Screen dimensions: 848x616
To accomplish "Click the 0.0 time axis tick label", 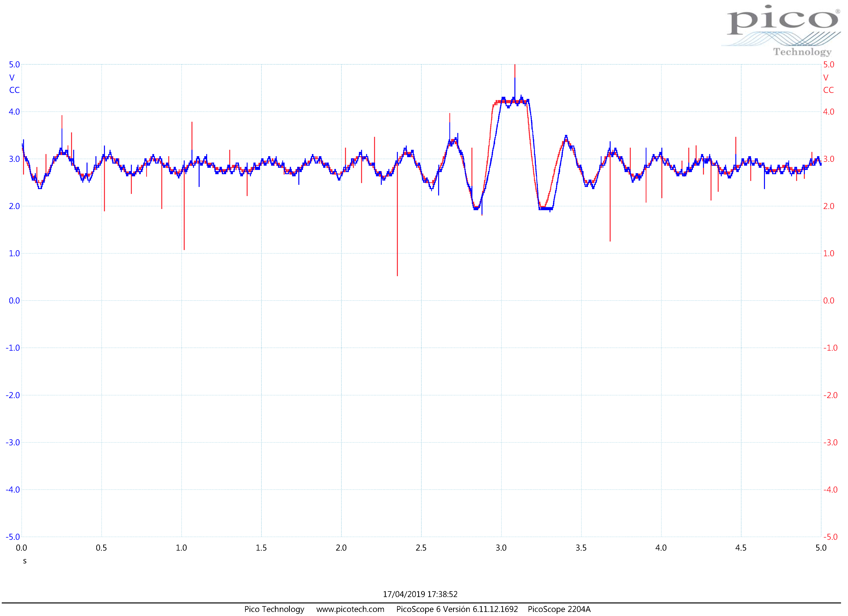I will coord(21,548).
